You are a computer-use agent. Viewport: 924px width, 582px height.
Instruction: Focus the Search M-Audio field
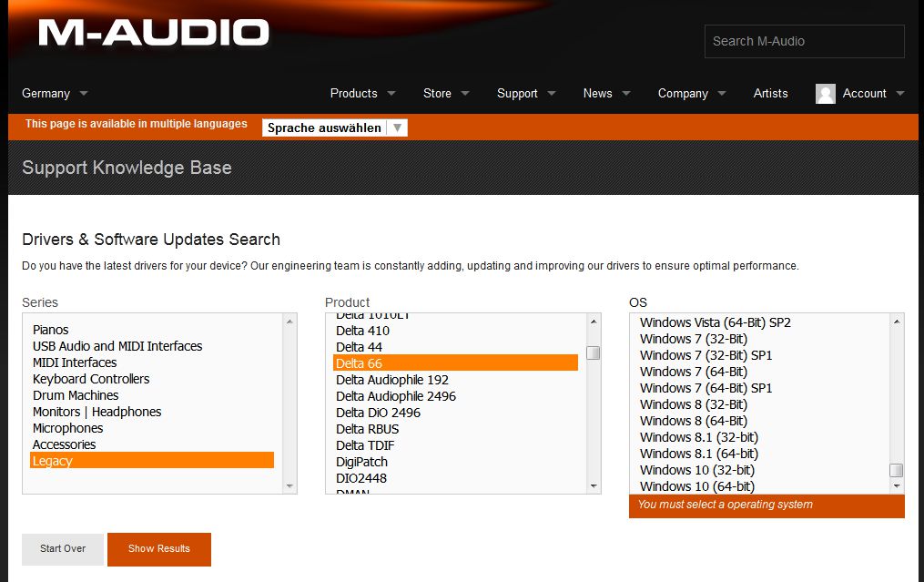click(x=805, y=41)
